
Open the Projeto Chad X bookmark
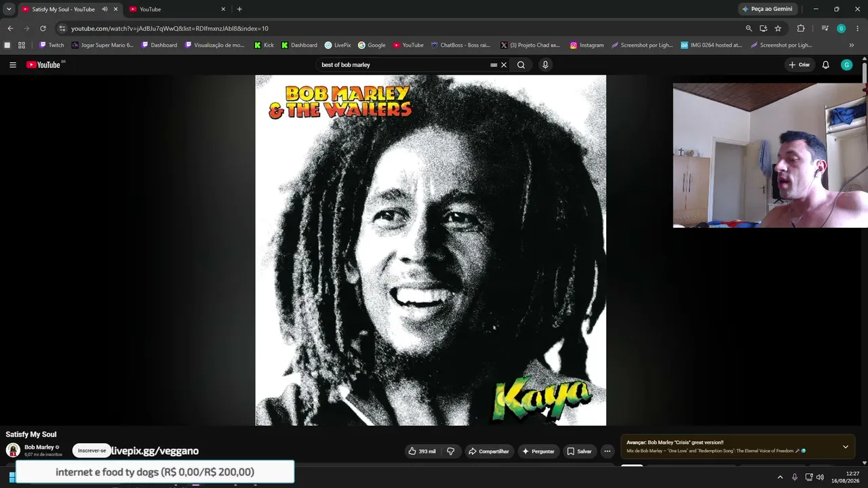tap(530, 45)
